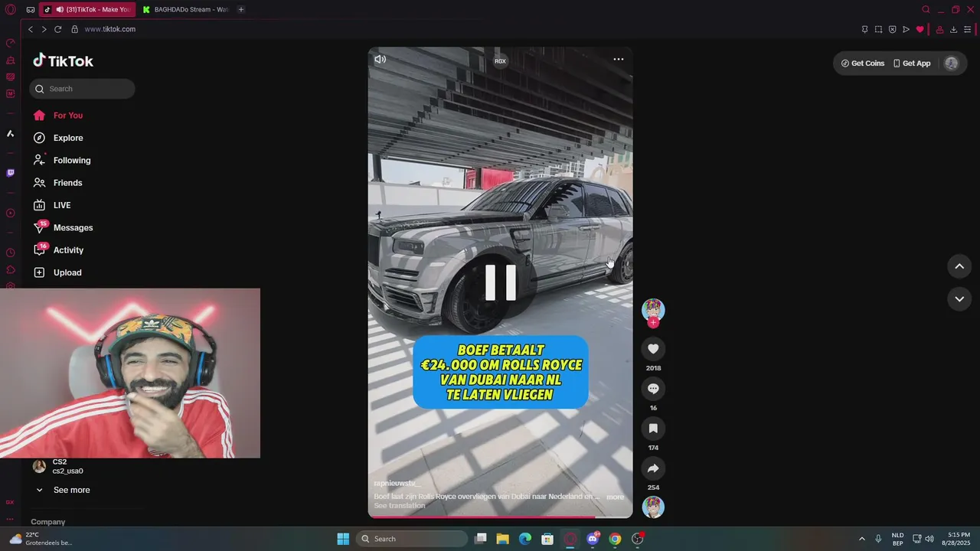The height and width of the screenshot is (551, 980).
Task: Click the send-flow arrow icon in address bar
Action: click(906, 29)
